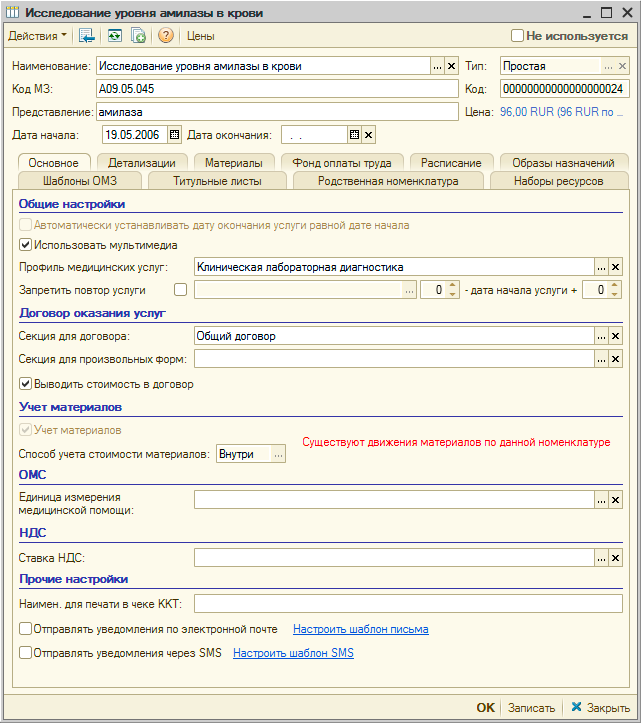Enable Отправлять уведомления через SMS
Image resolution: width=641 pixels, height=723 pixels.
point(26,653)
